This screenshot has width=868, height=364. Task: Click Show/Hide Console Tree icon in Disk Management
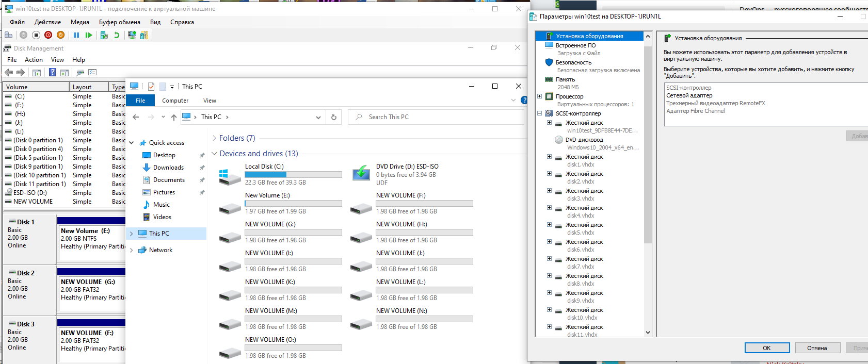37,73
